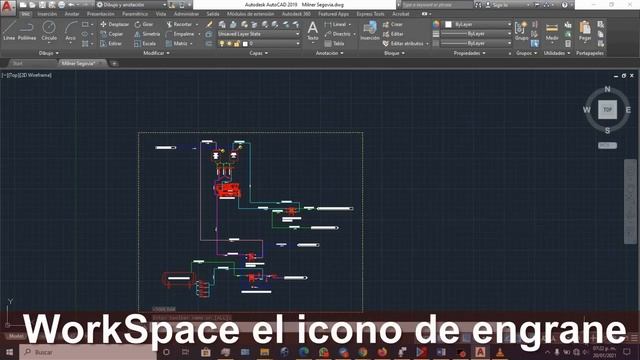Click the object color wheel swatch
Viewport: 640px width, 360px height.
coord(436,24)
